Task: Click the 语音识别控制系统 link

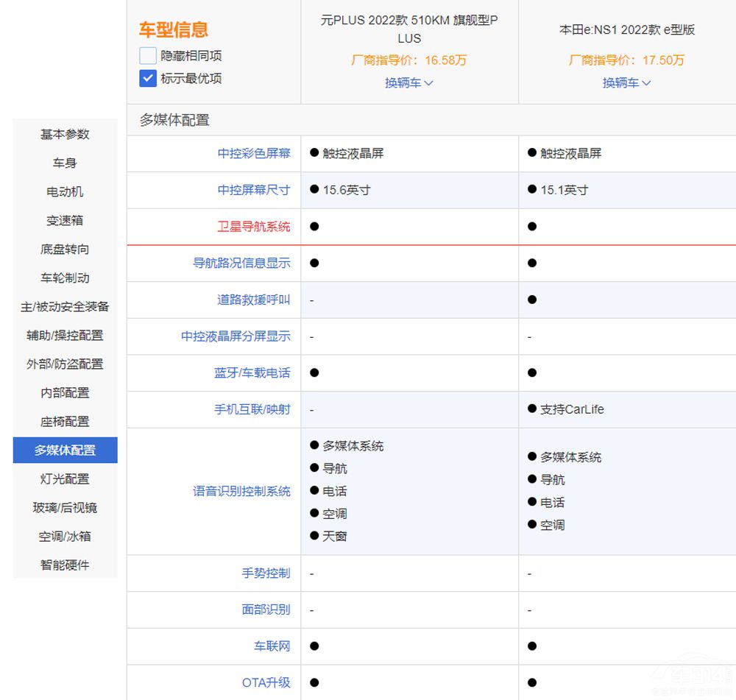Action: point(242,491)
